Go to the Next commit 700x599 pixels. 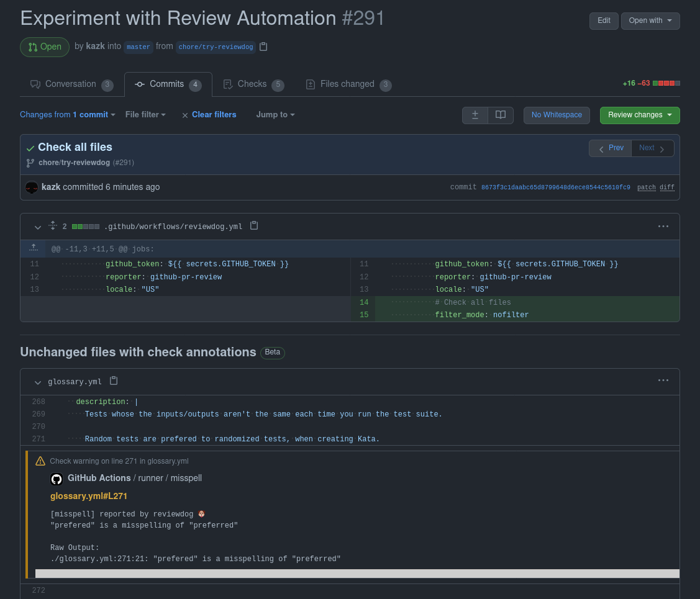(x=652, y=148)
